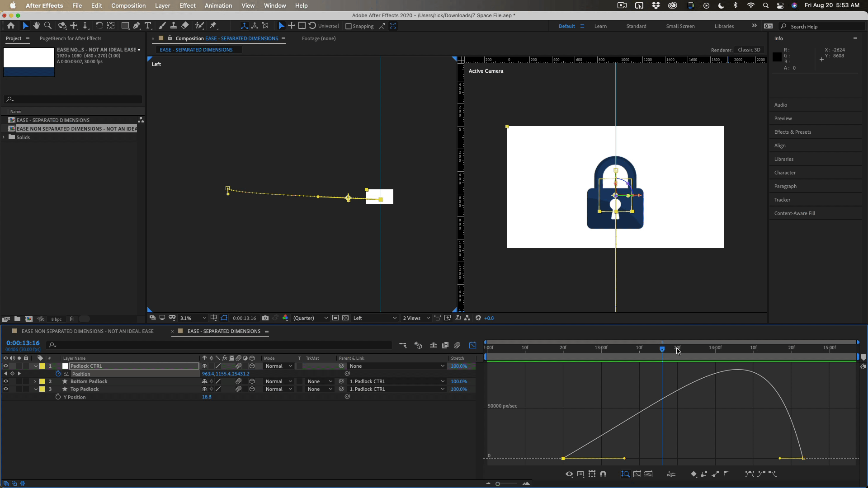Click the snapshot camera icon in viewer
868x488 pixels.
pos(265,318)
